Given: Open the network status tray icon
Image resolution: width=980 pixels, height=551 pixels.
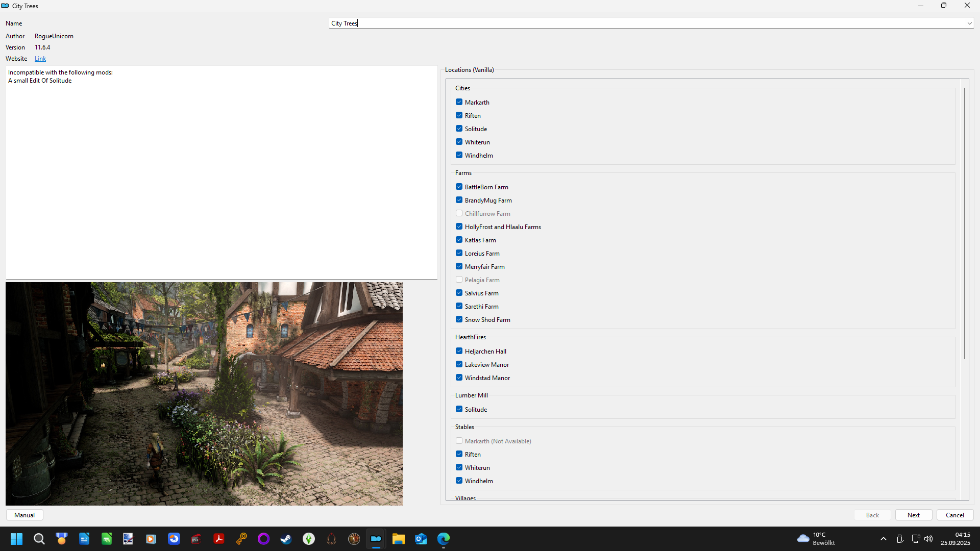Looking at the screenshot, I should (916, 539).
